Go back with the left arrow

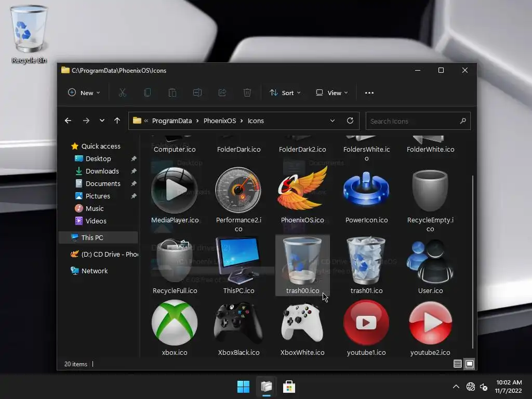[68, 121]
